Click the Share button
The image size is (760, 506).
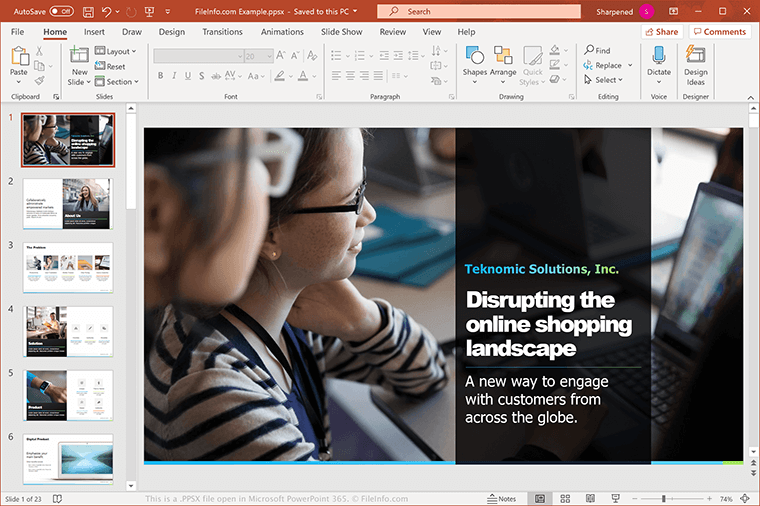[662, 32]
